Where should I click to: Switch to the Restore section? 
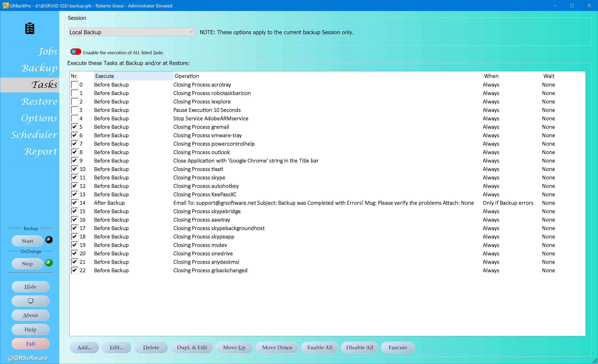39,101
